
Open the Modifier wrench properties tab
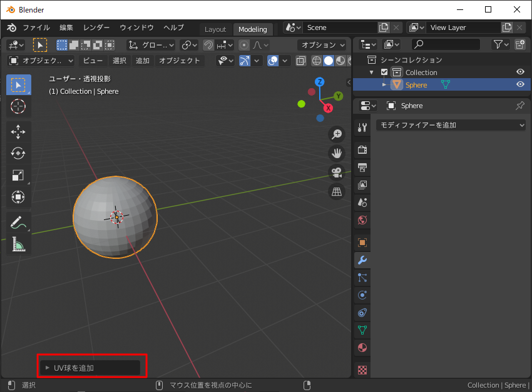point(362,260)
